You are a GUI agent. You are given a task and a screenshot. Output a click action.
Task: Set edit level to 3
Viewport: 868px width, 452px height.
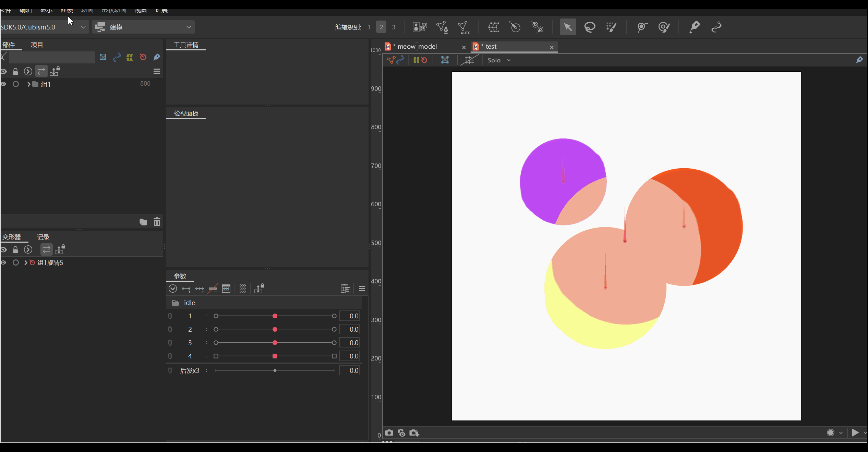[x=394, y=27]
